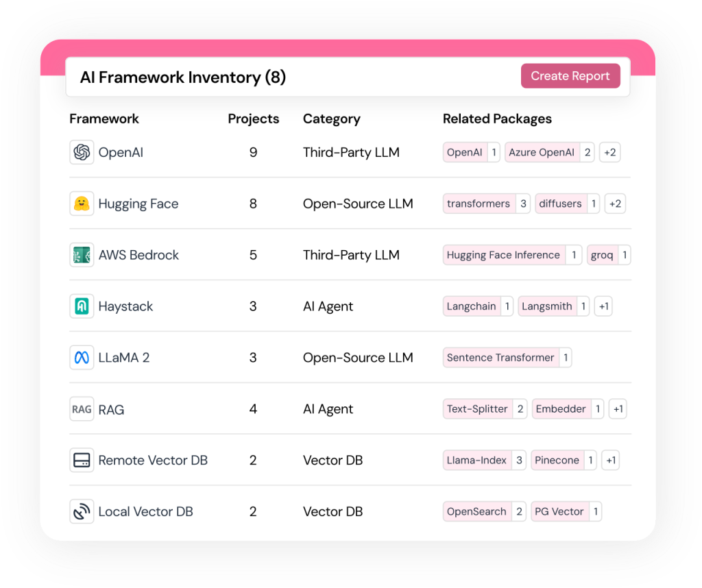Sort by the Projects column header
The height and width of the screenshot is (588, 702).
coord(254,119)
